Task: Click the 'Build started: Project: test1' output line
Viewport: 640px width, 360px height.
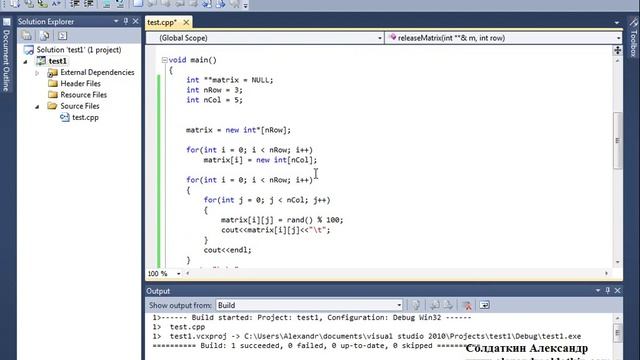Action: tap(312, 318)
